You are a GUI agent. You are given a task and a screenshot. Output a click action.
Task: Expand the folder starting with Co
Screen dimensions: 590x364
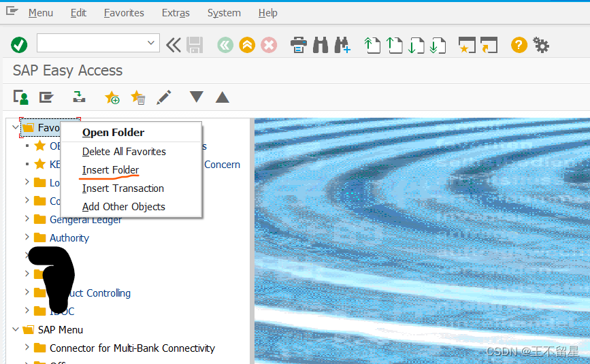[27, 201]
